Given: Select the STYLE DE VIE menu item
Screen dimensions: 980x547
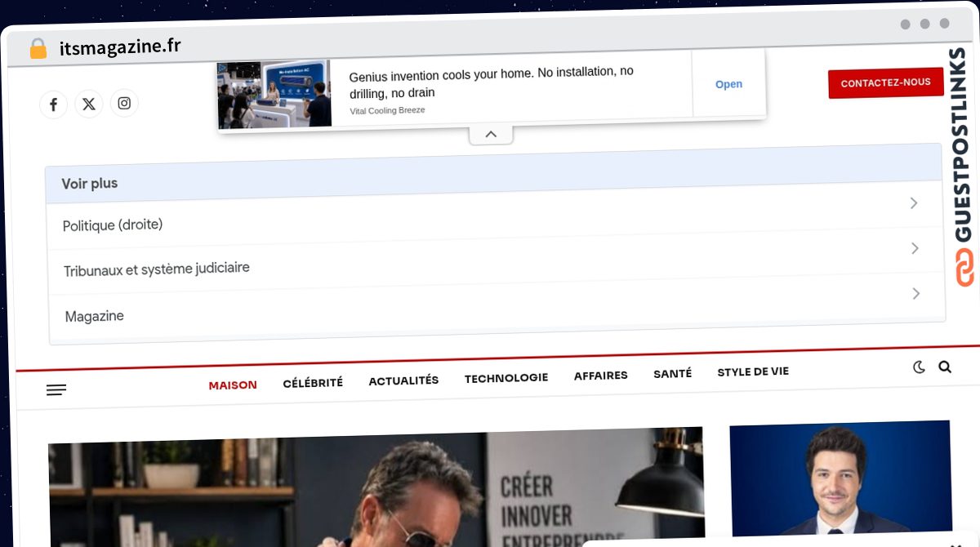Looking at the screenshot, I should 753,371.
